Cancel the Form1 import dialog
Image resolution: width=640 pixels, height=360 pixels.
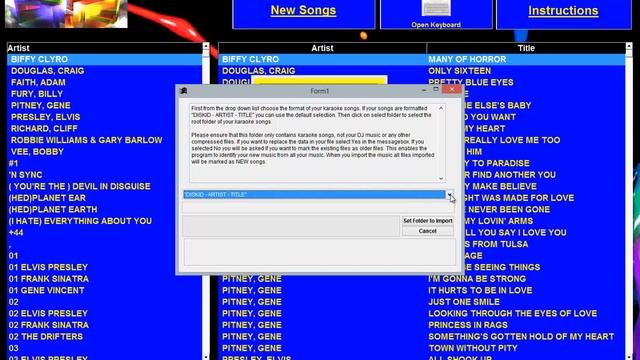pos(427,231)
